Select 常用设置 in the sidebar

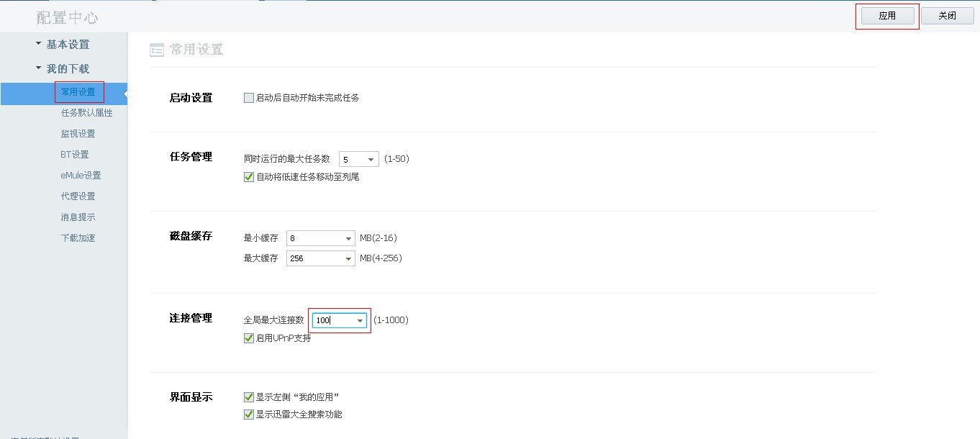pos(78,92)
